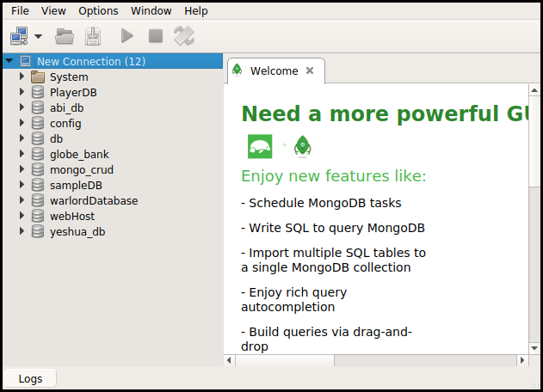Open the connect icon dropdown arrow
543x392 pixels.
pyautogui.click(x=39, y=36)
